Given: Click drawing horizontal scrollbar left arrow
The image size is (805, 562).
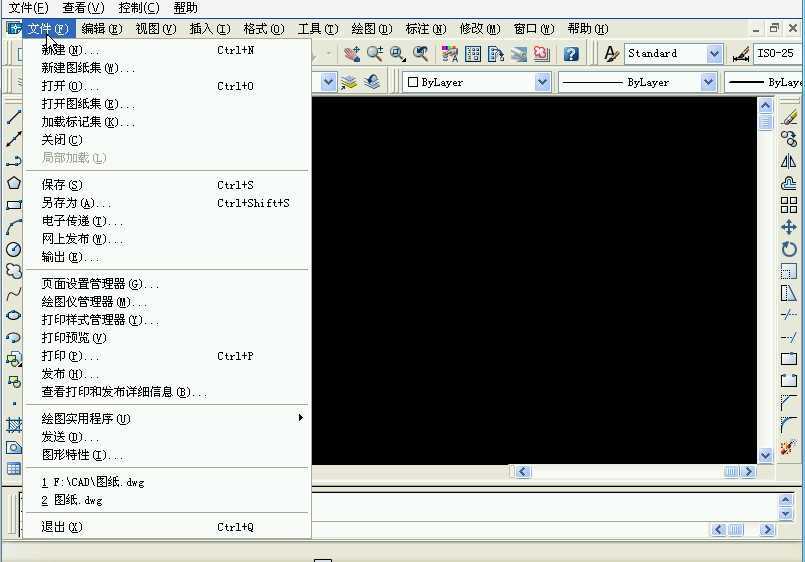Looking at the screenshot, I should click(x=523, y=471).
